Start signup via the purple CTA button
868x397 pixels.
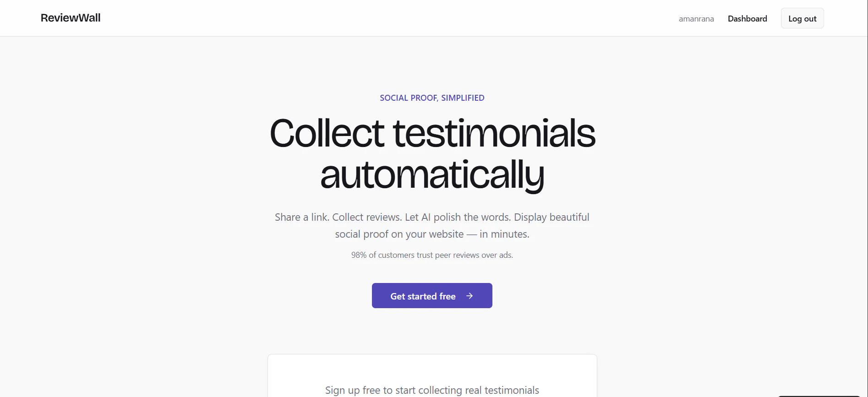[431, 296]
